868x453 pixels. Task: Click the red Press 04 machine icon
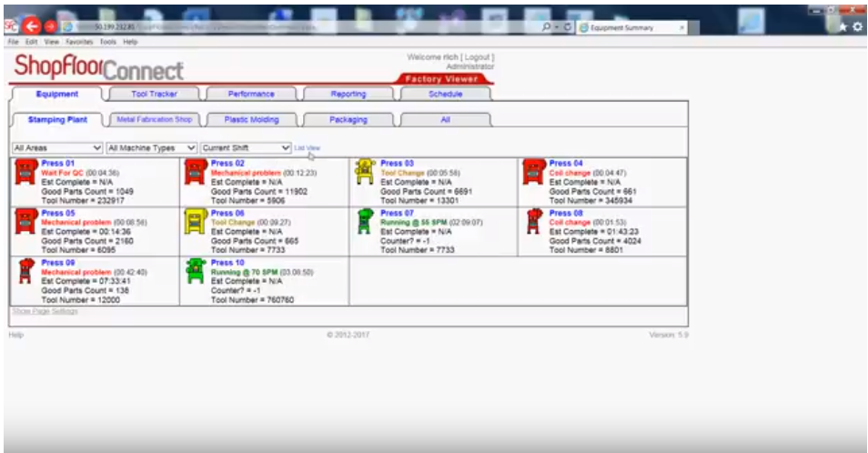click(533, 172)
